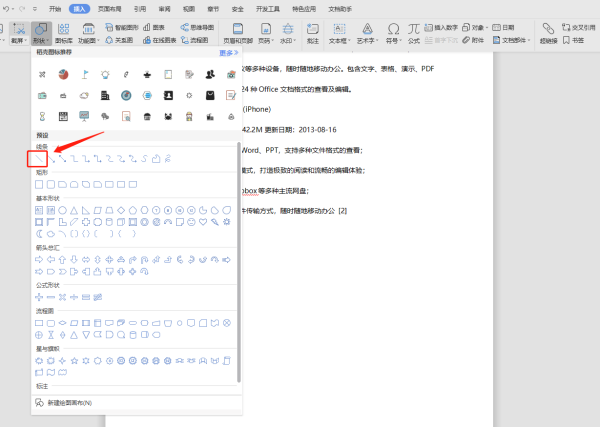Choose the up arrow under 箭头总汇
The width and height of the screenshot is (600, 427).
62,260
